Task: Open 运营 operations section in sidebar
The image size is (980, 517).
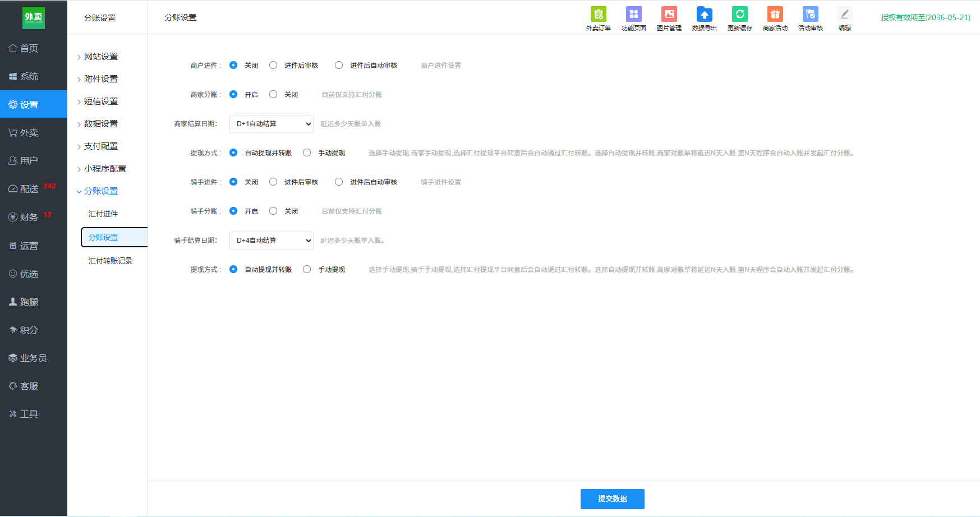Action: [34, 246]
